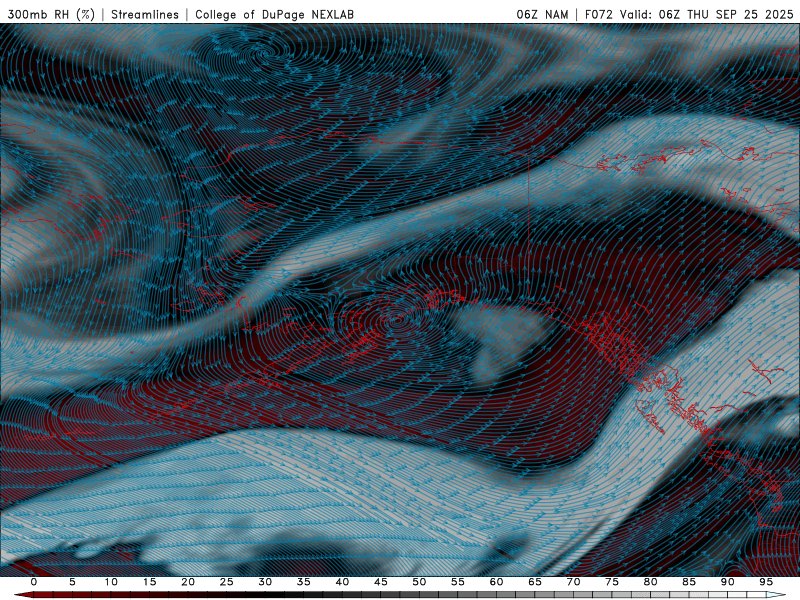Click the "40" label on the color scale
Image resolution: width=800 pixels, height=600 pixels.
tap(342, 582)
